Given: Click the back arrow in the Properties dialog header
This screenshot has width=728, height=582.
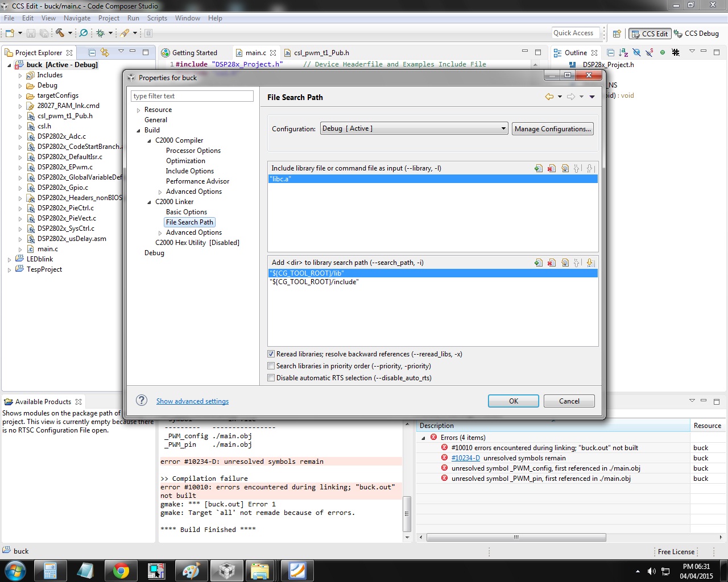Looking at the screenshot, I should pyautogui.click(x=549, y=97).
